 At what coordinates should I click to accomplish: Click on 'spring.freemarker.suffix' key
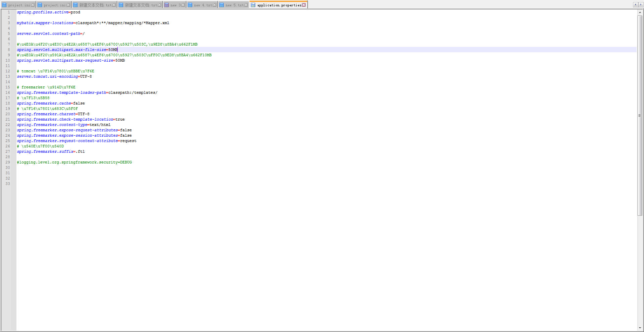pos(45,151)
